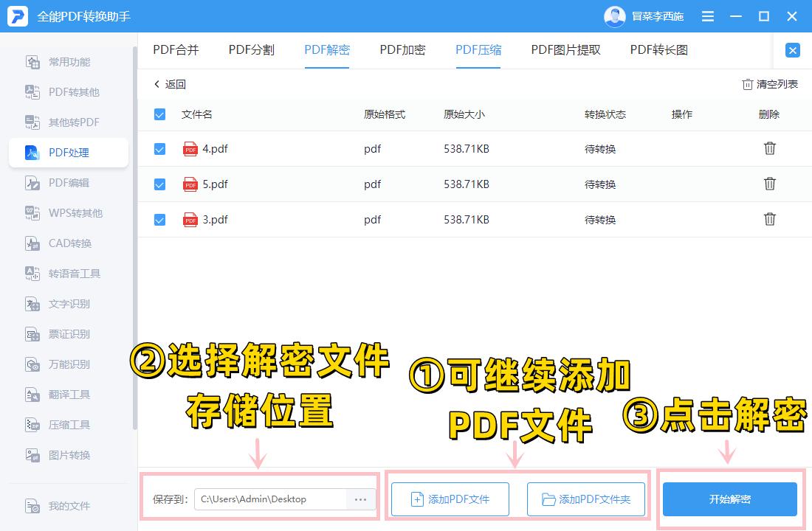Click the 4.pdf file name
The height and width of the screenshot is (531, 812).
[x=215, y=149]
